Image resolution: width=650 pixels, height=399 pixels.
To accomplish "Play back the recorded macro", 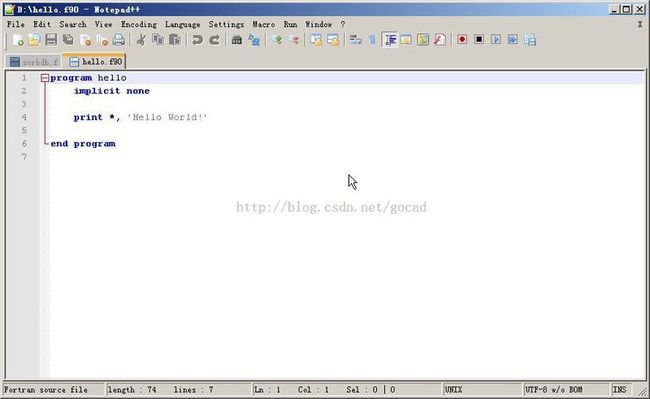I will (x=496, y=40).
